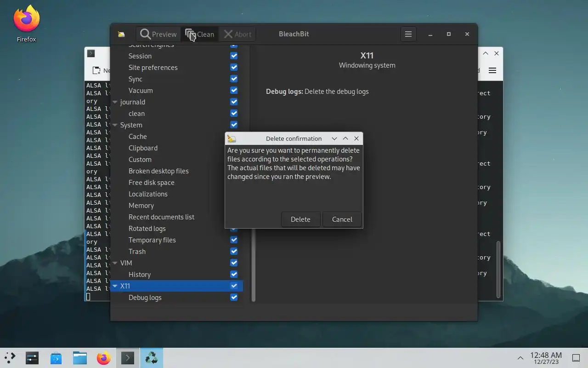This screenshot has height=368, width=588.
Task: Toggle the VIM History checkbox
Action: coord(234,274)
